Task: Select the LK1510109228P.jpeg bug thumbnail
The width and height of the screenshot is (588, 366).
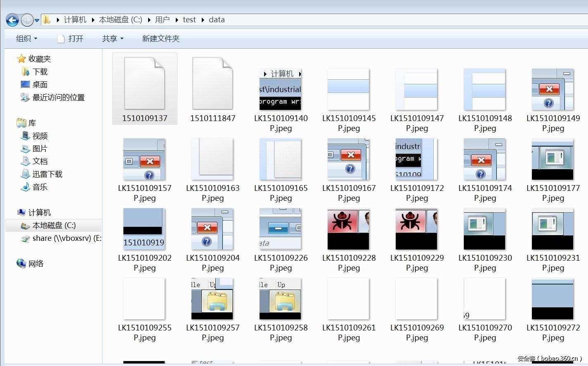Action: [349, 229]
